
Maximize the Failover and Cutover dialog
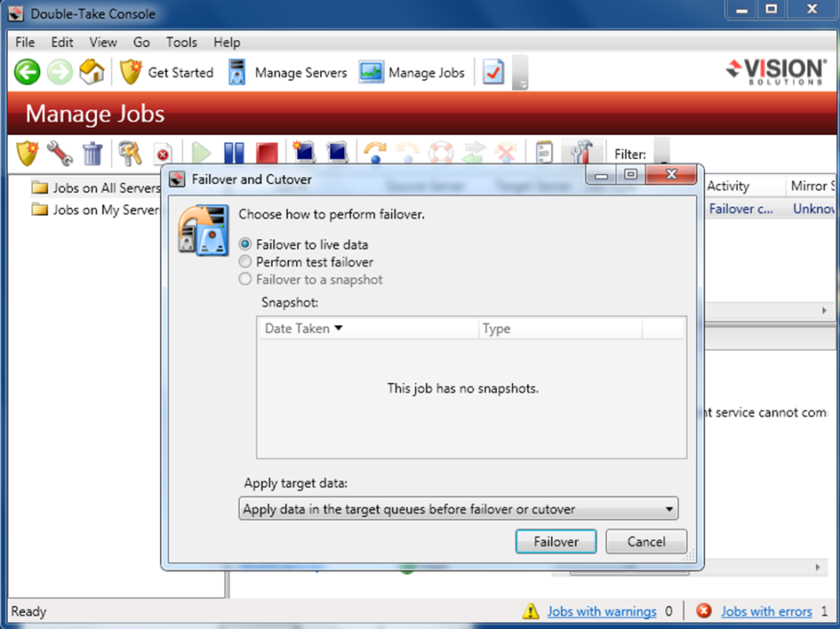630,174
